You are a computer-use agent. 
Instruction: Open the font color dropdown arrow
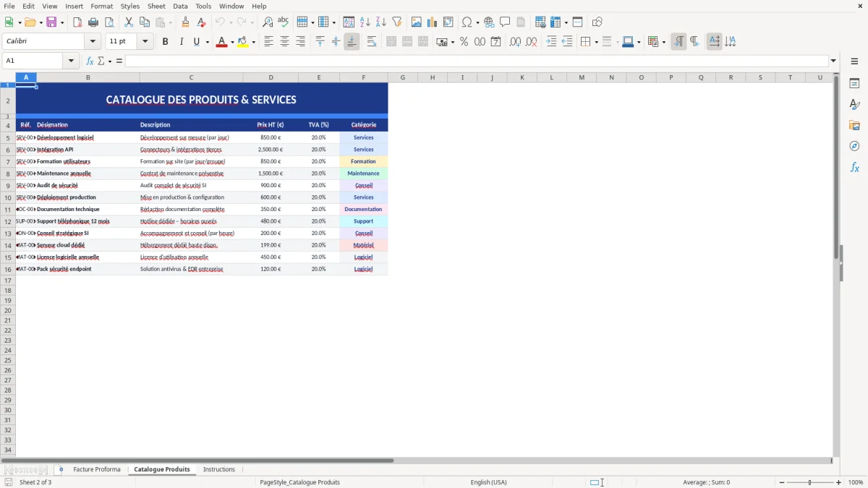coord(231,41)
